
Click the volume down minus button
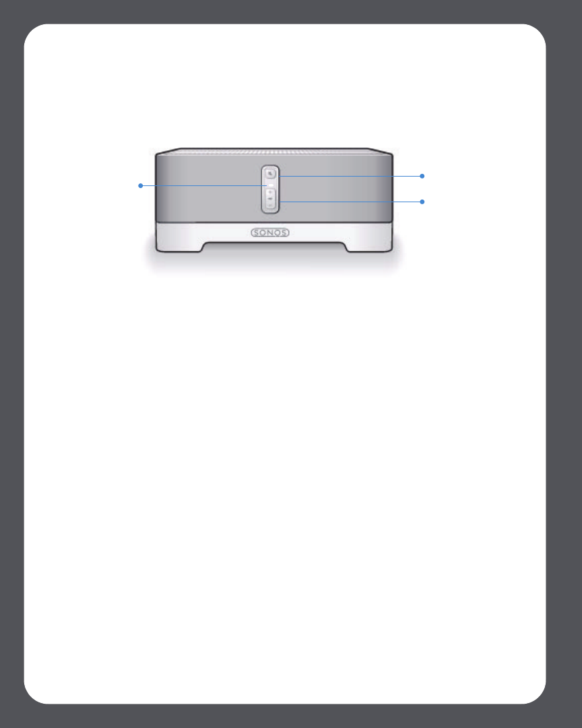click(x=270, y=205)
